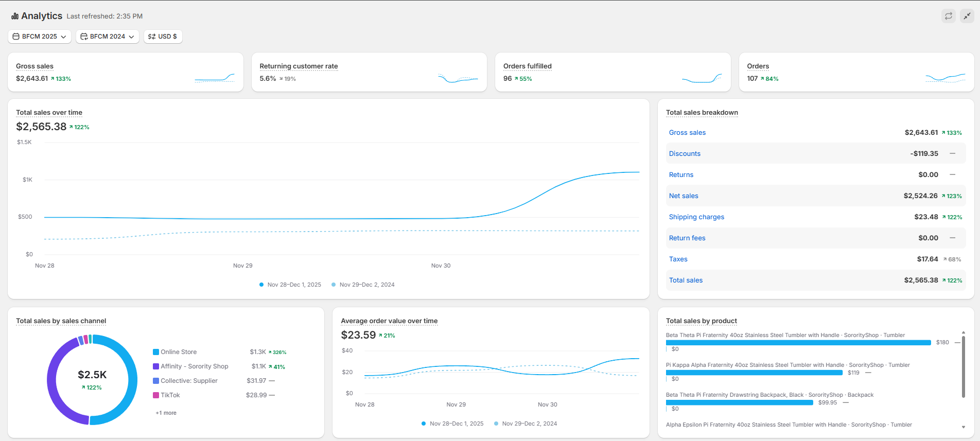Viewport: 980px width, 441px height.
Task: Toggle the Nov 28–Dec 1, 2025 series in the total sales legend
Action: point(290,285)
